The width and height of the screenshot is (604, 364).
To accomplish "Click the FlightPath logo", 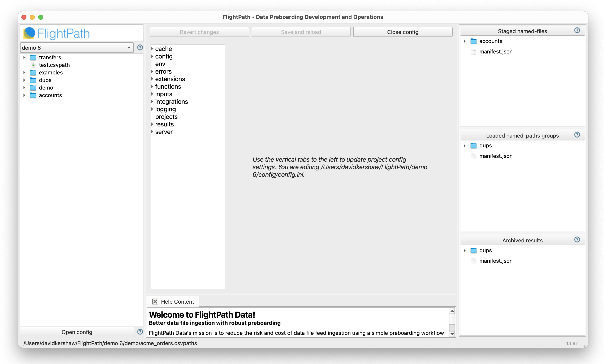I will pos(57,33).
